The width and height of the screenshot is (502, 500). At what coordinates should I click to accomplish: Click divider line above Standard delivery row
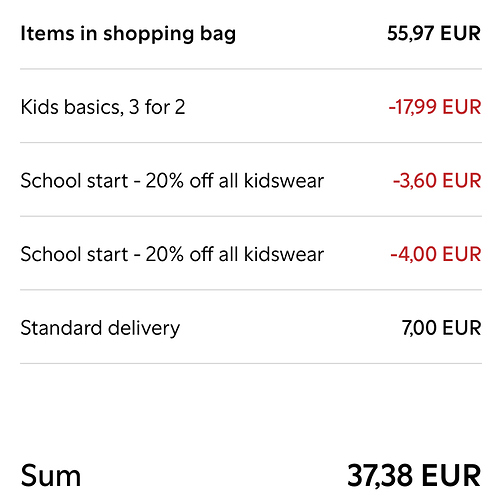(x=251, y=290)
